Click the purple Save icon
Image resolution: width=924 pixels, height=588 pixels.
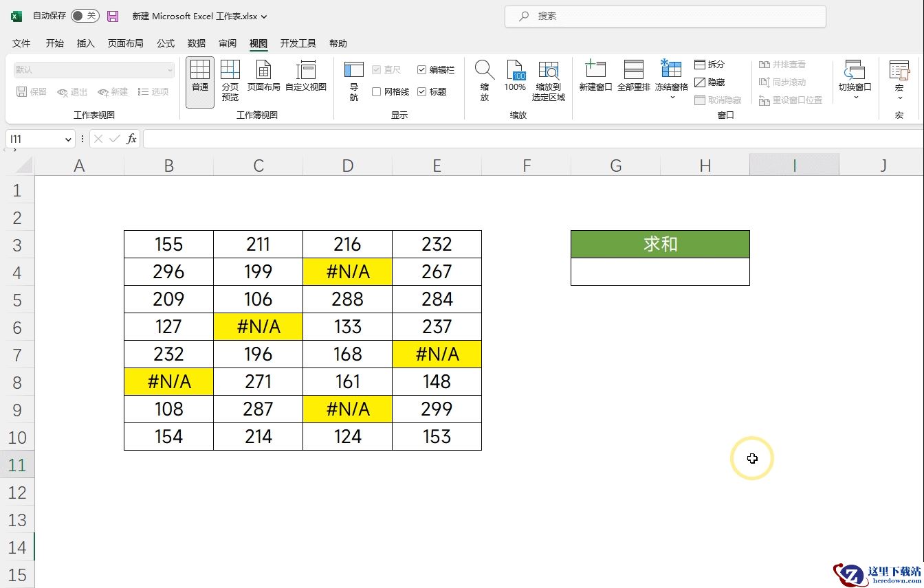113,16
